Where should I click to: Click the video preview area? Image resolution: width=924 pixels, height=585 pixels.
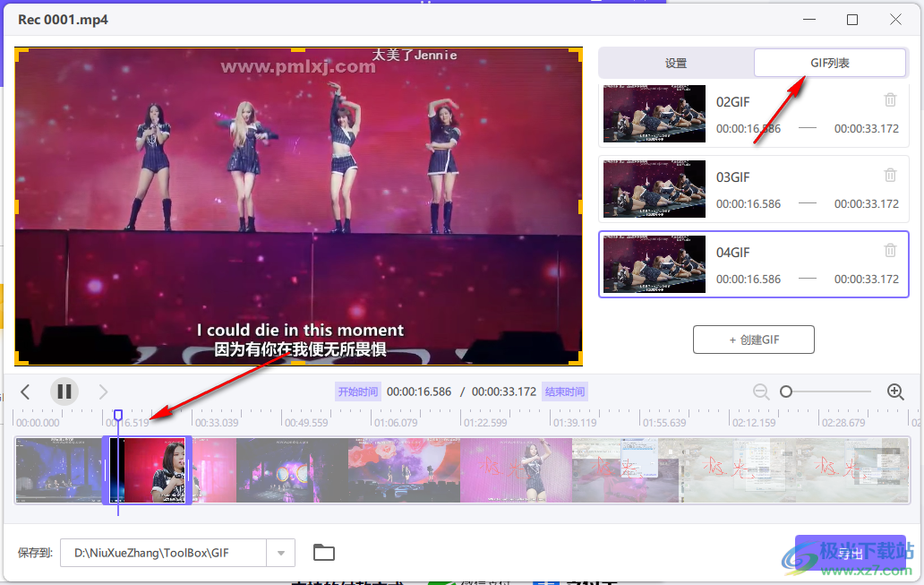click(x=299, y=206)
